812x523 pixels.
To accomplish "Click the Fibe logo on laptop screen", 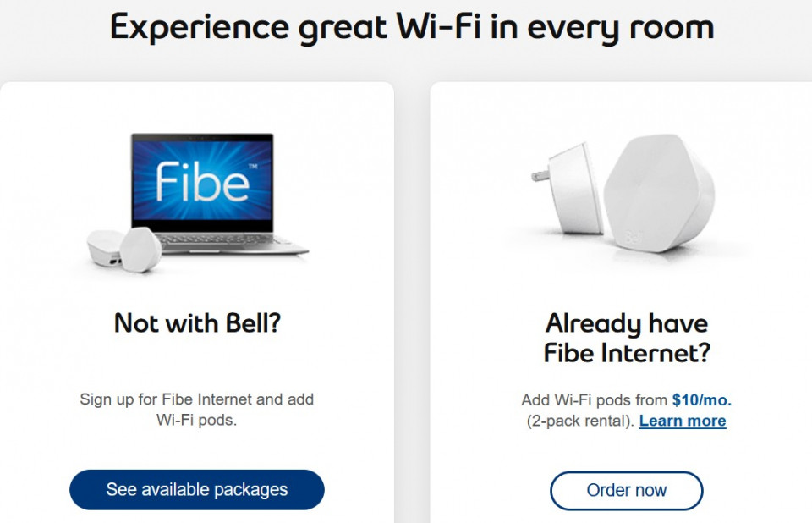I will pyautogui.click(x=202, y=181).
